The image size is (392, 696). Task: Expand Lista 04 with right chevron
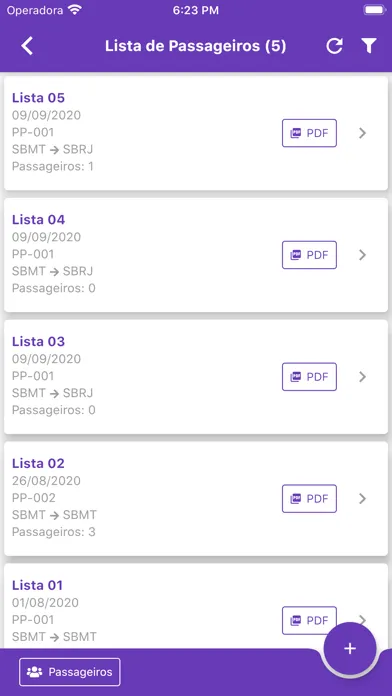click(x=363, y=255)
